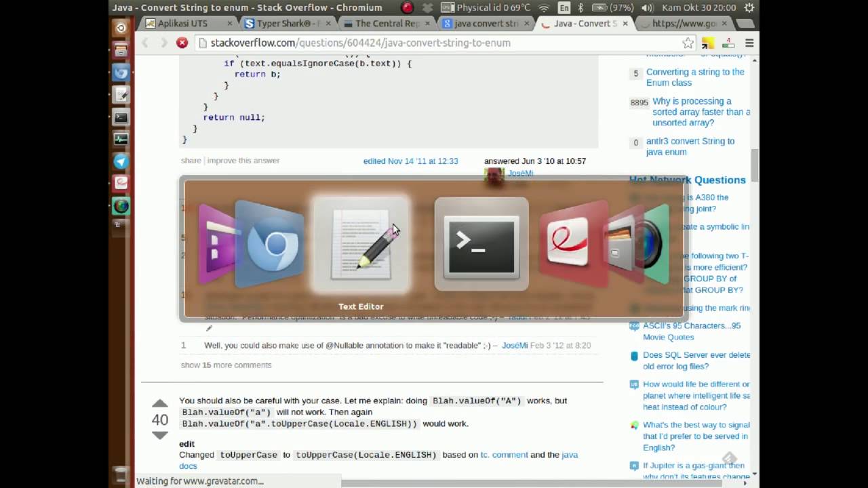Open the battery 97% indicator
This screenshot has height=488, width=868.
point(612,7)
